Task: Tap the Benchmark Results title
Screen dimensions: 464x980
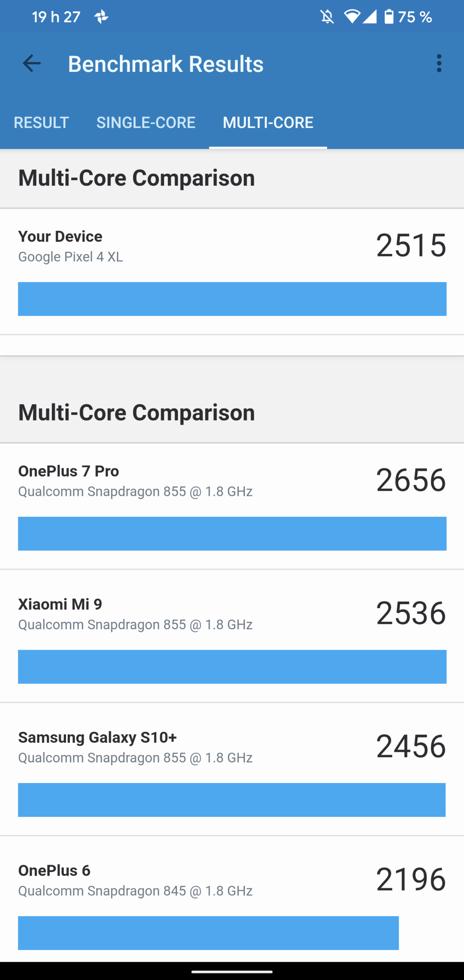Action: click(x=166, y=64)
